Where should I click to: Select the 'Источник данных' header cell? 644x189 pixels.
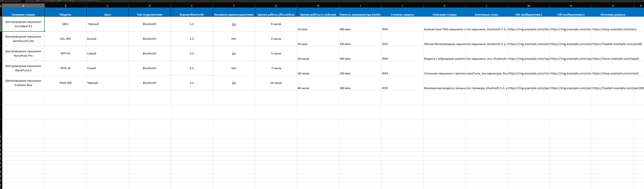pos(613,13)
